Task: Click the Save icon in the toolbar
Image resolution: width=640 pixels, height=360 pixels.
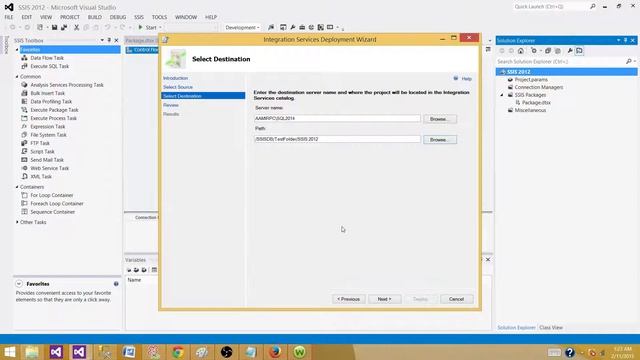Action: click(x=54, y=27)
